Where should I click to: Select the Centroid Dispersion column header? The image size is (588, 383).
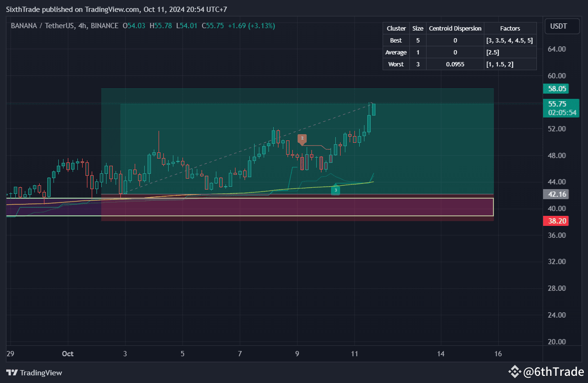[455, 28]
